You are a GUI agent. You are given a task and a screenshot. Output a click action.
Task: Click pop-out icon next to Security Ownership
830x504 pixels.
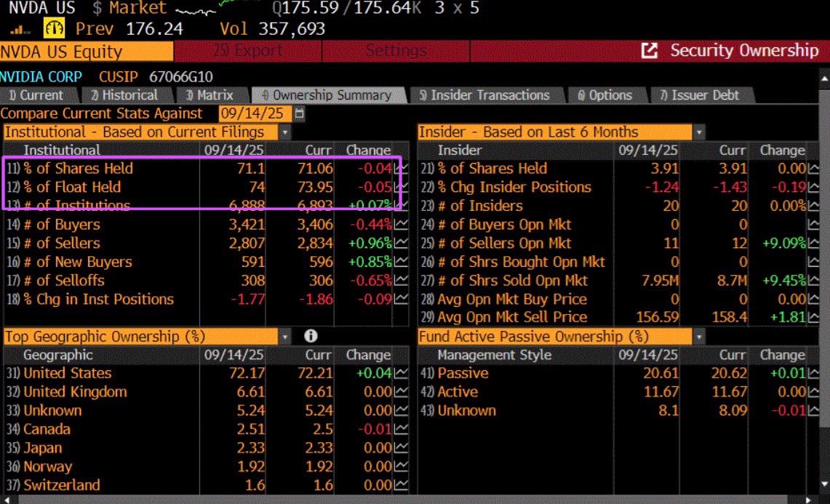[x=650, y=51]
